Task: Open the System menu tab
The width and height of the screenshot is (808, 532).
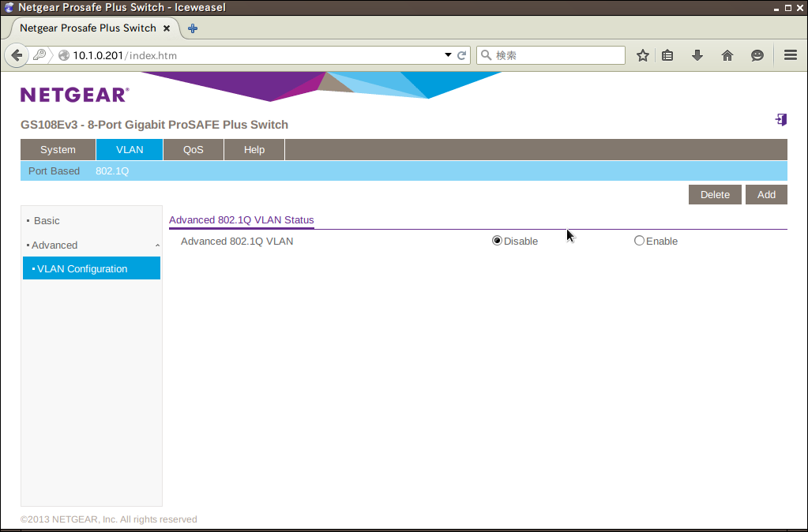Action: click(58, 150)
